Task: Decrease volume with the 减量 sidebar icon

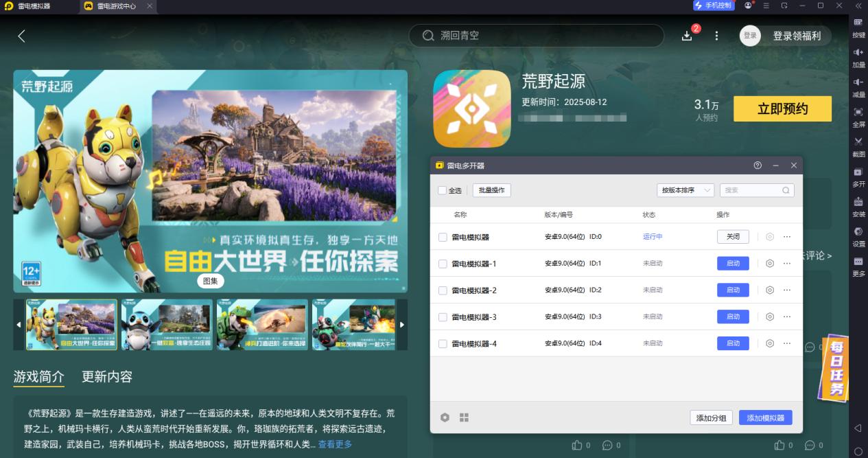Action: pos(858,87)
